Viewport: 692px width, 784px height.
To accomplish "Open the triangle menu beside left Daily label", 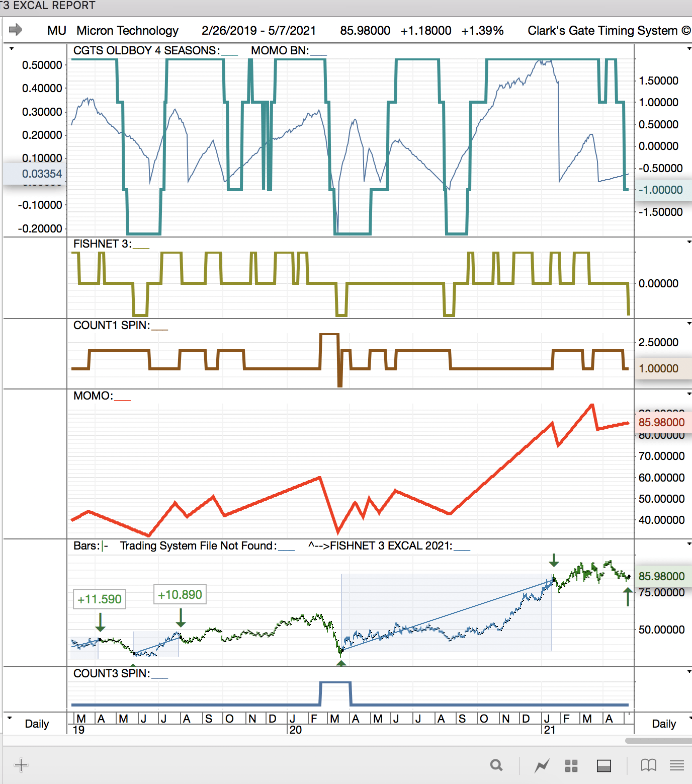I will [x=10, y=718].
